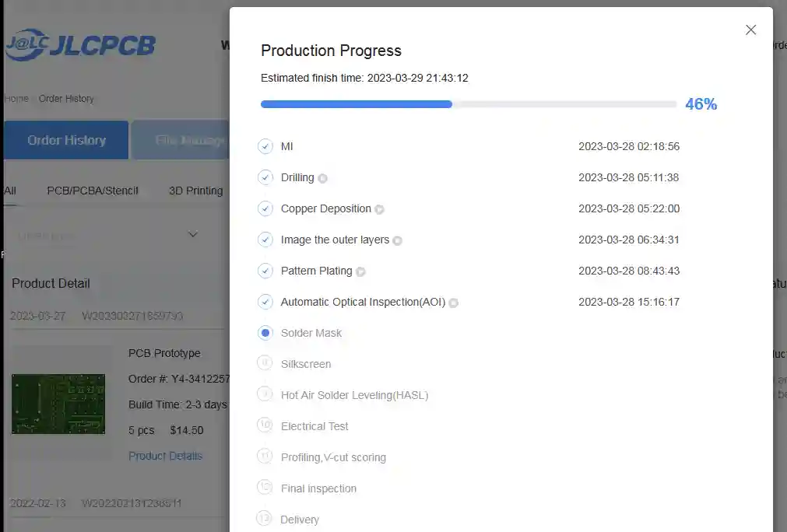Viewport: 787px width, 532px height.
Task: Open the Product Details link
Action: click(x=165, y=456)
